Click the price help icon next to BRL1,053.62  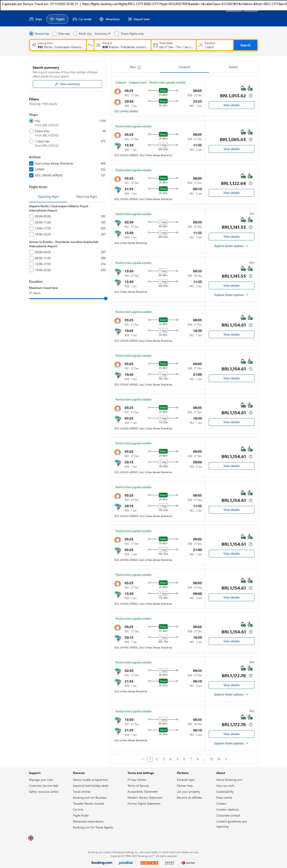tap(250, 96)
